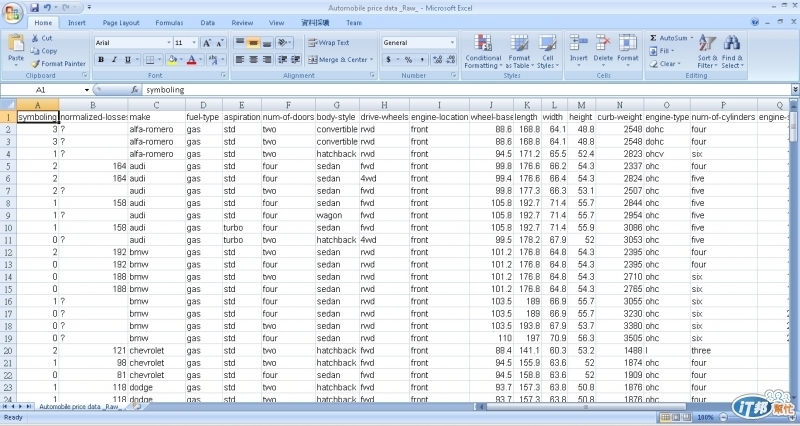Increase the cell indent
The height and width of the screenshot is (426, 800).
pos(295,60)
